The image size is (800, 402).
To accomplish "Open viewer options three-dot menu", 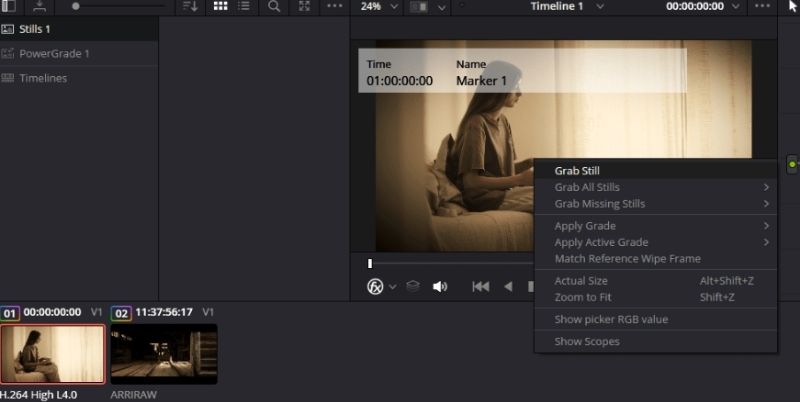I will click(x=762, y=6).
